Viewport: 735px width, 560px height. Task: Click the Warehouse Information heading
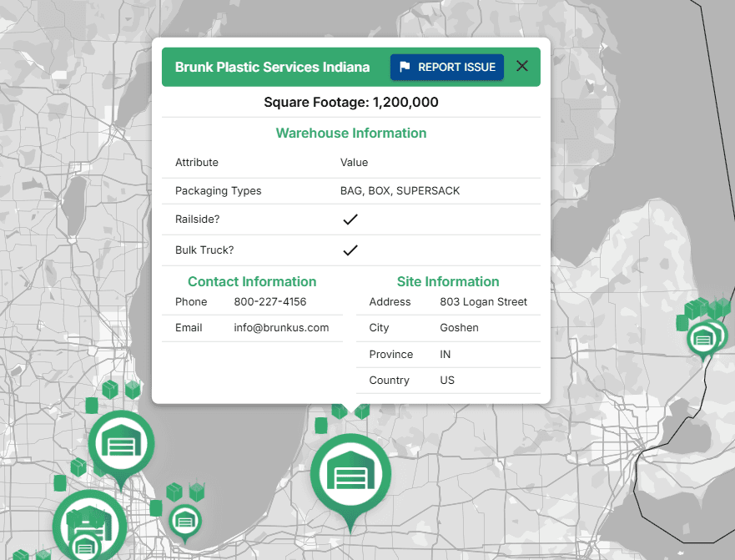351,134
